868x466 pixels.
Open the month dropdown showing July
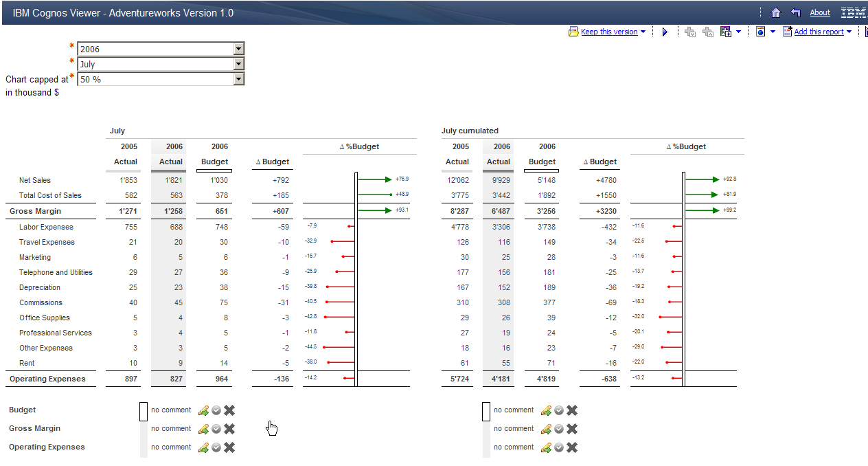coord(238,63)
